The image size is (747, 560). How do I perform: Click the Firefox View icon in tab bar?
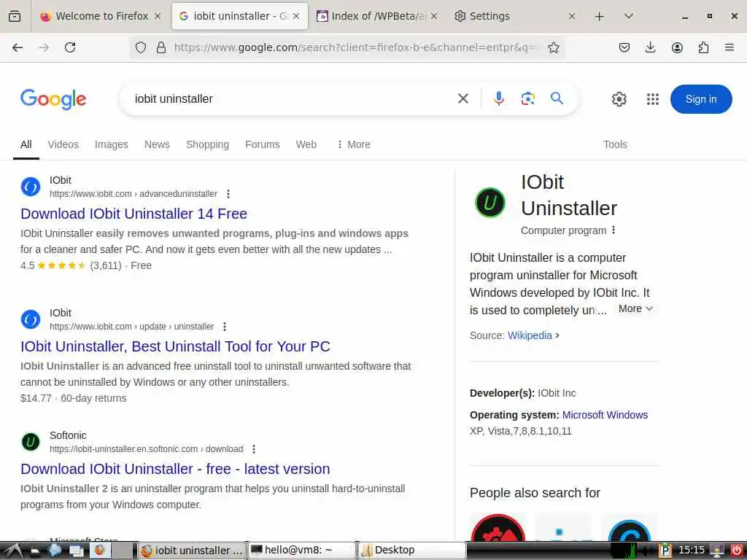pos(15,16)
